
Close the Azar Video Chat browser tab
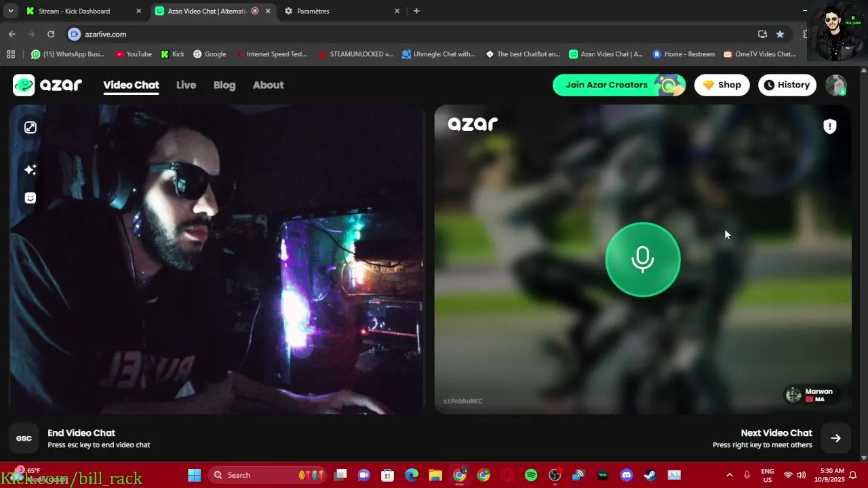(x=268, y=11)
